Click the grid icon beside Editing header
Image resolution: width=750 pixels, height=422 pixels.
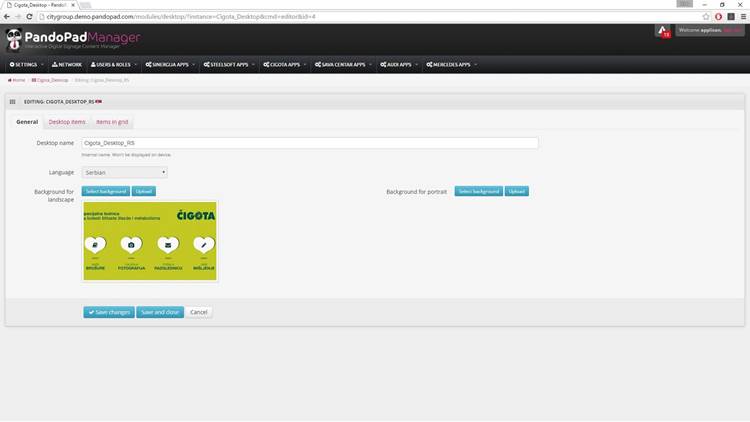12,101
